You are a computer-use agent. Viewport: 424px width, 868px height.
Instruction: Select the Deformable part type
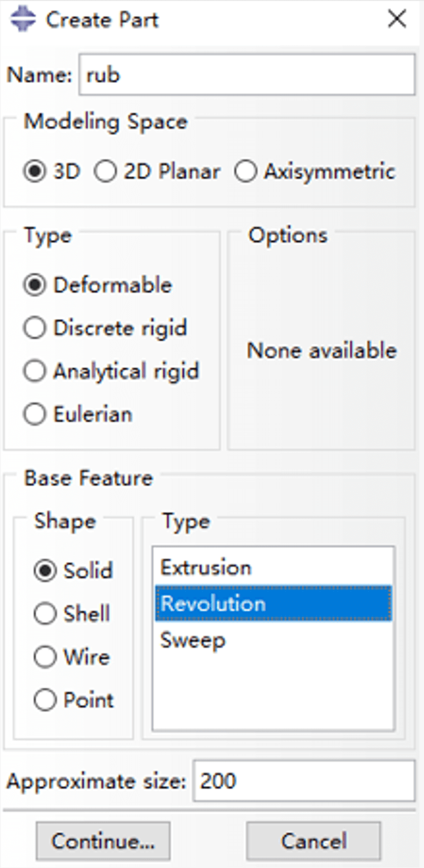pyautogui.click(x=35, y=285)
